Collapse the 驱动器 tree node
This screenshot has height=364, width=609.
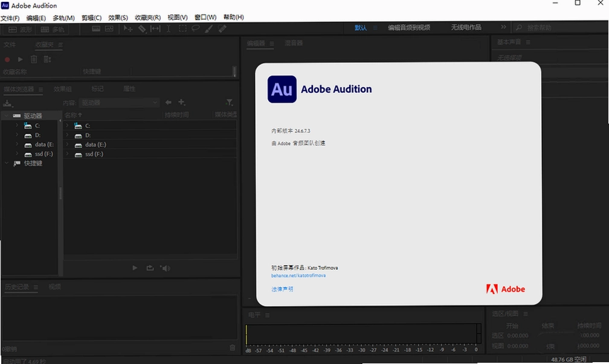tap(7, 116)
